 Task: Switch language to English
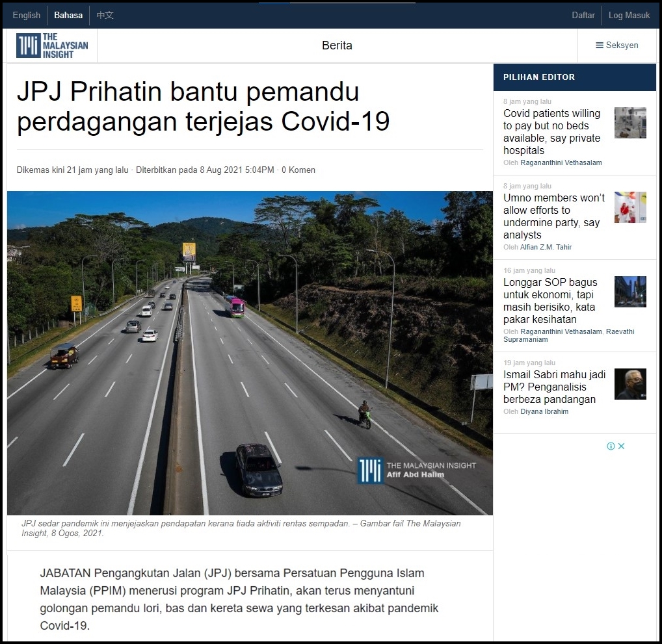pyautogui.click(x=27, y=15)
